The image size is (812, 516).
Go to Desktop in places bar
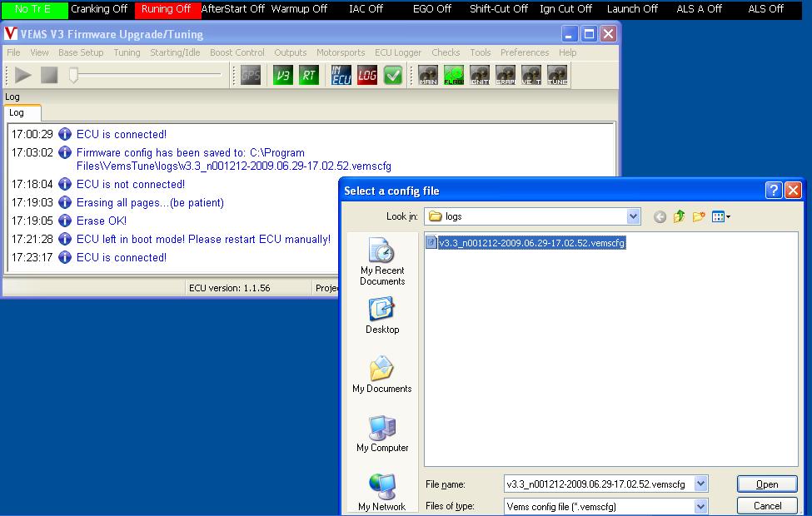pos(382,315)
